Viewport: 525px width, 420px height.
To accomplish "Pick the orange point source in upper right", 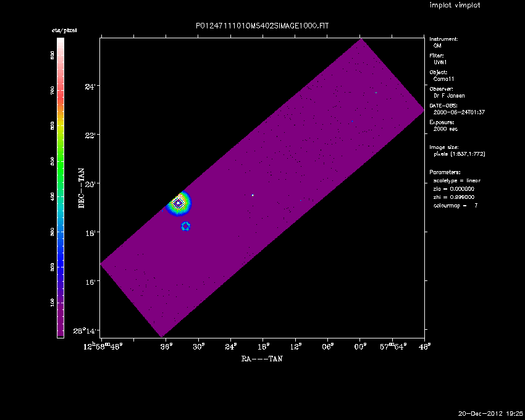I will 376,93.
